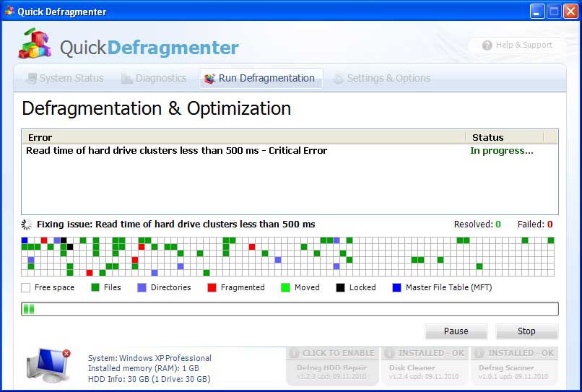This screenshot has height=392, width=582.
Task: Click the Settings & Options gear icon
Action: [338, 78]
